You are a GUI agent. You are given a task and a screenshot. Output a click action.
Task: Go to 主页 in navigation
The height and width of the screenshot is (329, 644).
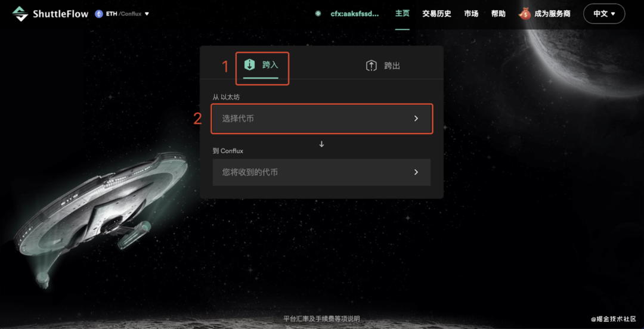click(402, 14)
